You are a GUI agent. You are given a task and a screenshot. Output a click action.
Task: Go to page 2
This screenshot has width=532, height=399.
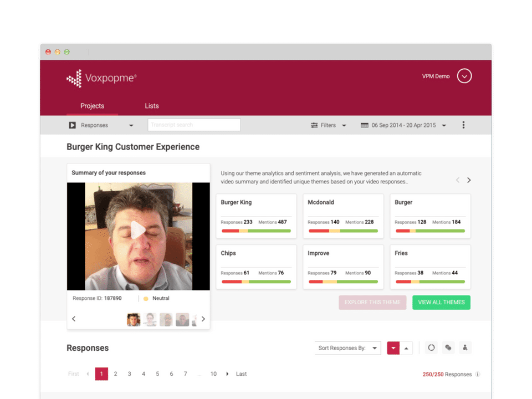[115, 374]
